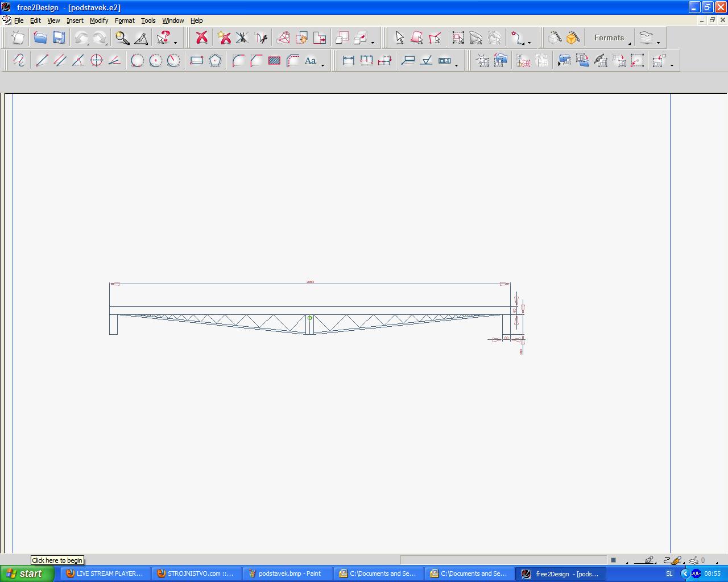Pick the rectangle drawing tool
This screenshot has height=582, width=728.
pos(196,60)
